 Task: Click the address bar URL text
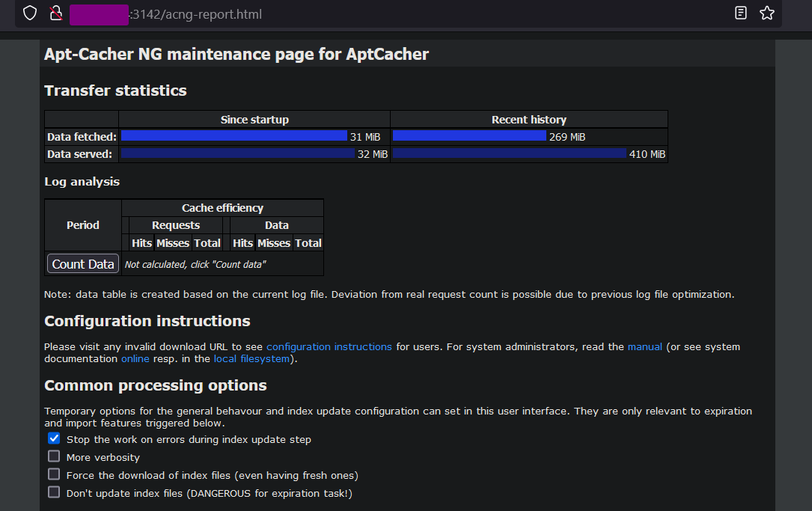(x=195, y=14)
